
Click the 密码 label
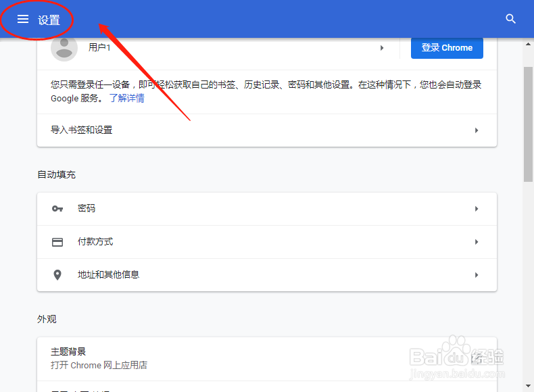(87, 208)
